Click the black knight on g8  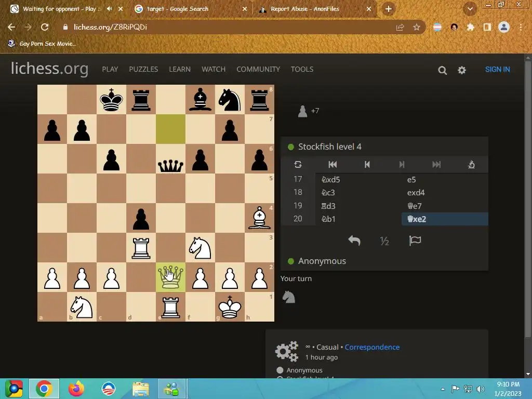click(230, 99)
